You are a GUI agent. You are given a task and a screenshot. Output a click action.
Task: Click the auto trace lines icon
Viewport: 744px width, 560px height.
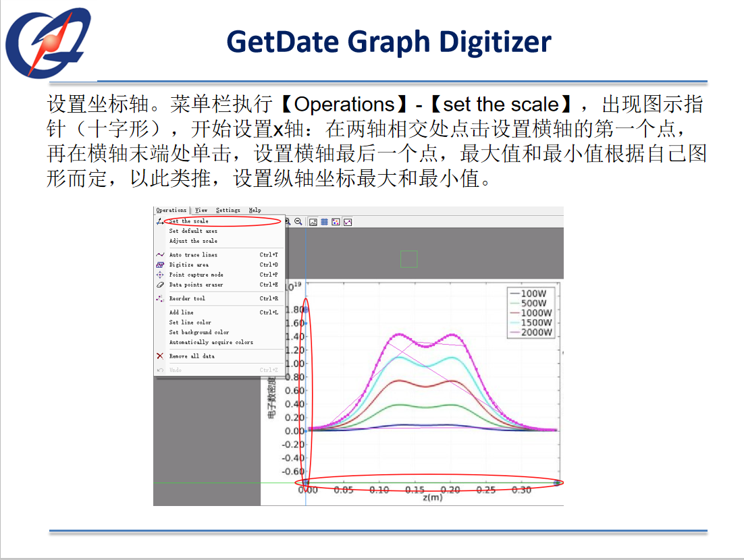160,254
